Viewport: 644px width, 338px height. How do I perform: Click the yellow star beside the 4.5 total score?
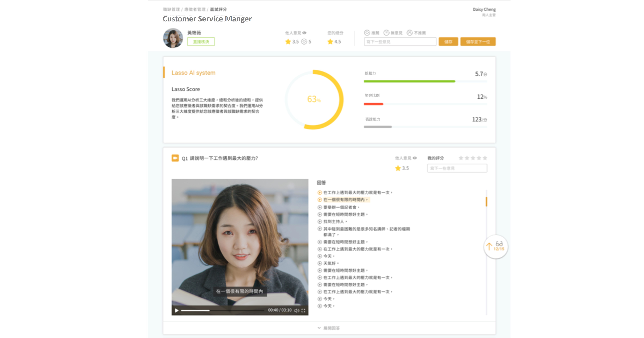[x=330, y=42]
